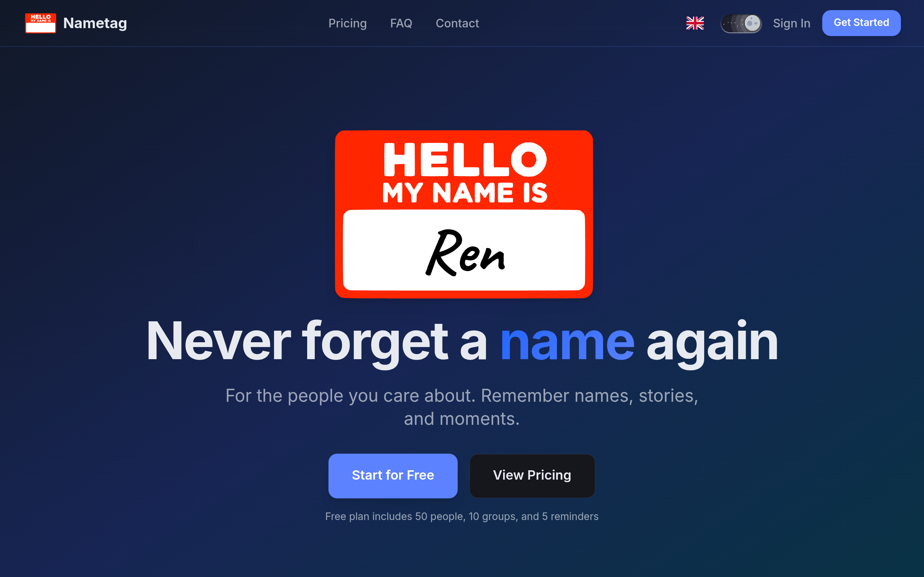Go to the FAQ nav link

point(401,23)
